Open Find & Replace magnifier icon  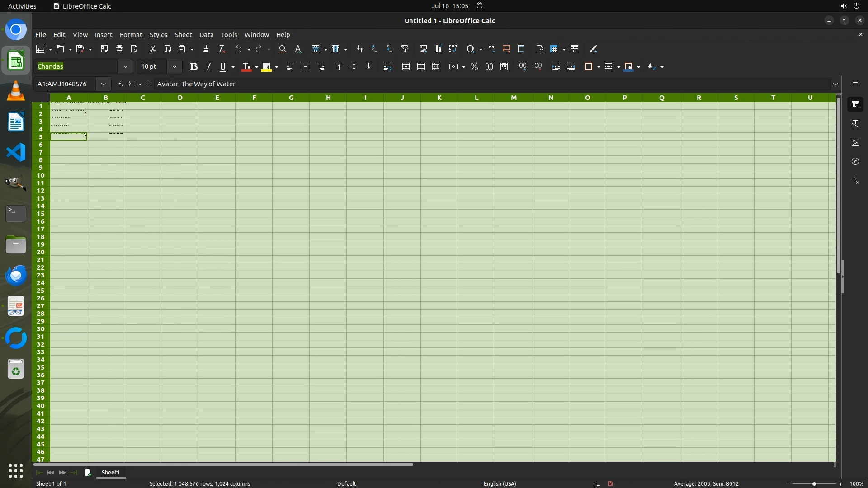[283, 49]
